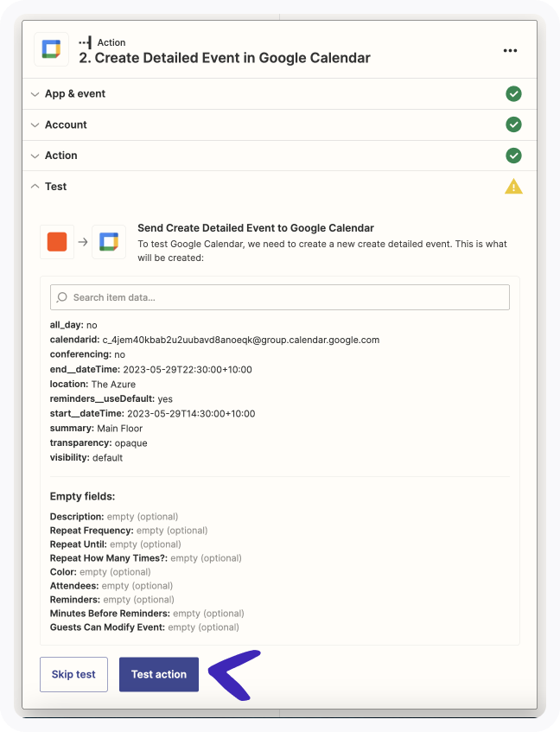Expand the App & event section chevron
560x732 pixels.
pos(35,94)
